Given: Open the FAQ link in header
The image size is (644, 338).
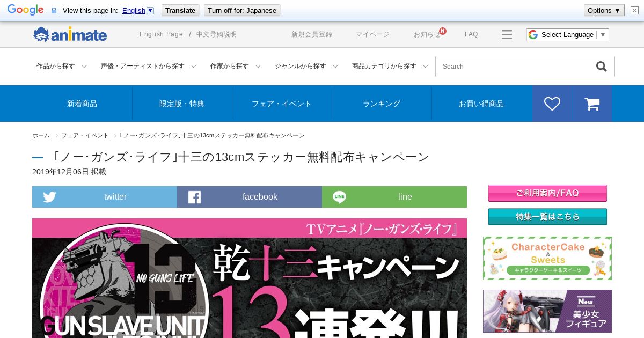Looking at the screenshot, I should pos(471,34).
